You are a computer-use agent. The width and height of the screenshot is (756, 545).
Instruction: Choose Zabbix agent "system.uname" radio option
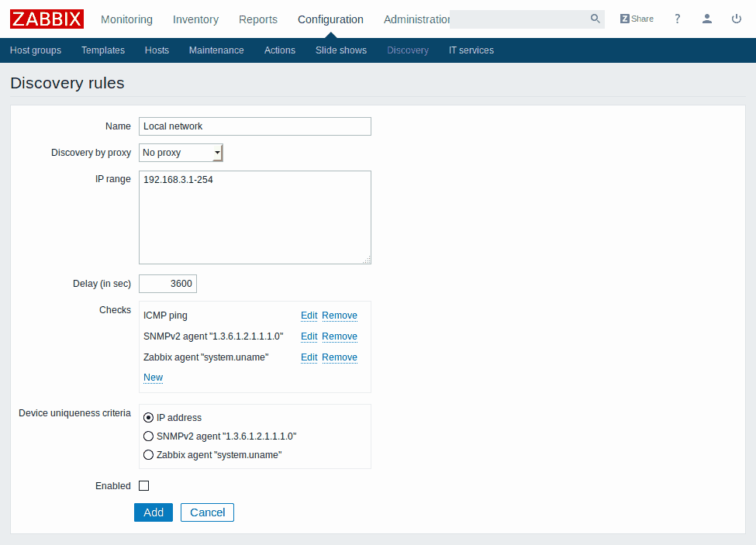pos(149,455)
